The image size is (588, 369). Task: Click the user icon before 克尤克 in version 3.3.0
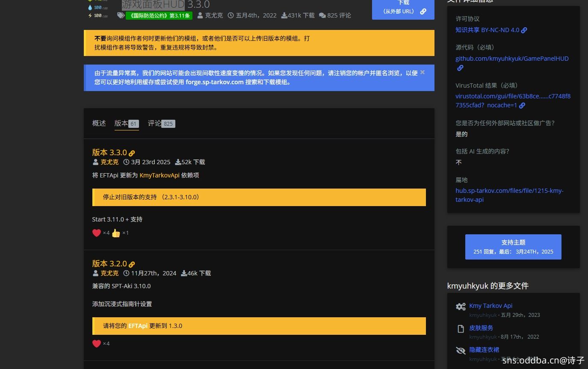(x=95, y=162)
